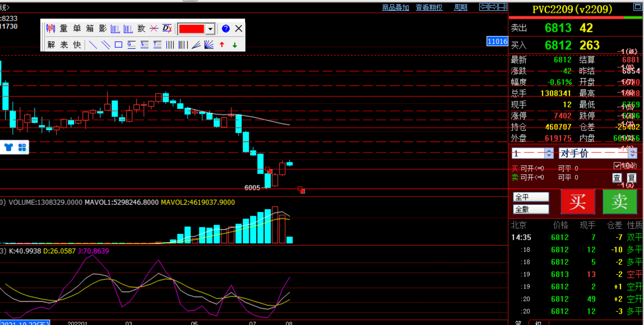Click the VOLUME indicator label
Image resolution: width=644 pixels, height=325 pixels.
45,202
